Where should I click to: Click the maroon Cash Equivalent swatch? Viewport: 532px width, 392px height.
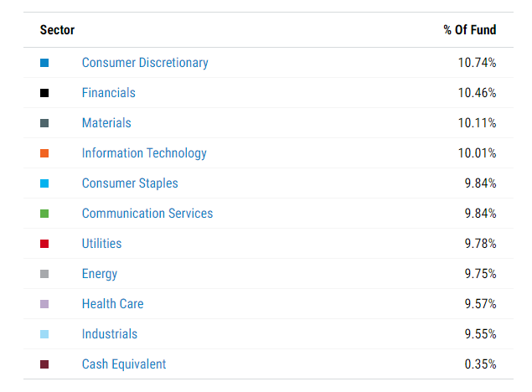tap(44, 364)
